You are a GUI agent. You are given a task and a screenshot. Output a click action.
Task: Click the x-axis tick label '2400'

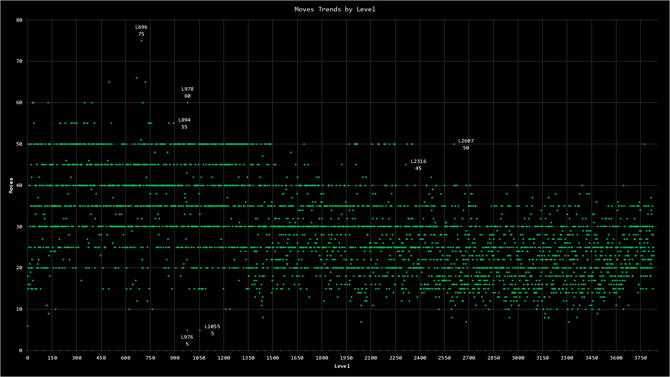[420, 358]
